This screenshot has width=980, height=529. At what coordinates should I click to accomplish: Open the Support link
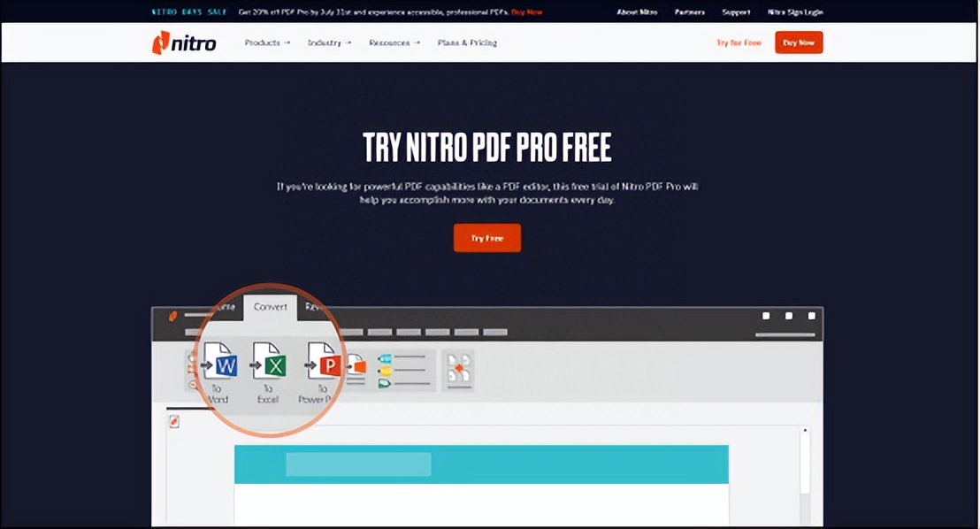click(x=736, y=11)
